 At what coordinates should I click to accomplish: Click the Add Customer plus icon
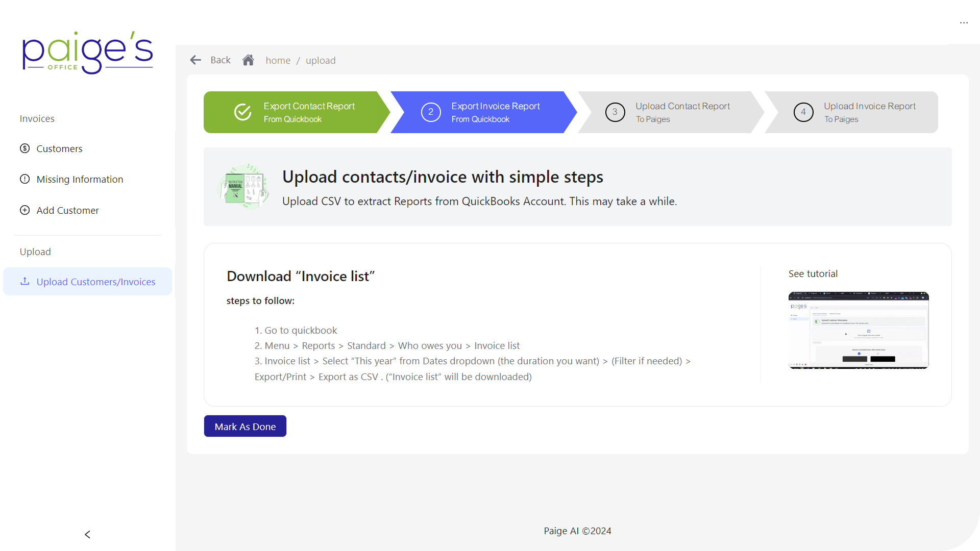[x=24, y=210]
